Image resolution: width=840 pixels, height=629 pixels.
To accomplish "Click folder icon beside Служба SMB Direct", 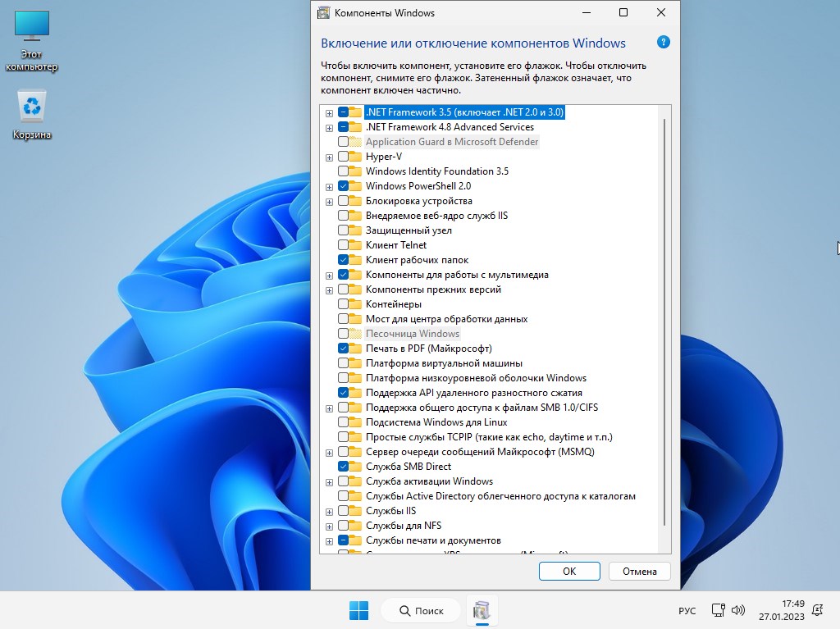I will pos(355,466).
